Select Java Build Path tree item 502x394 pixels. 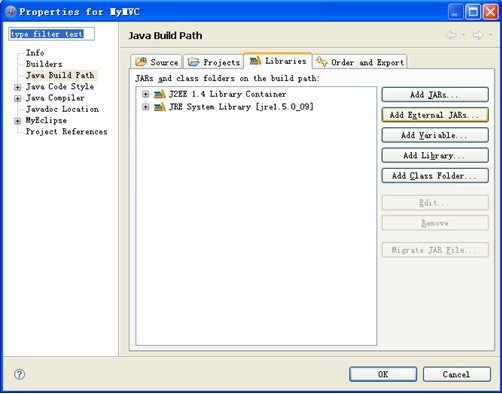60,75
